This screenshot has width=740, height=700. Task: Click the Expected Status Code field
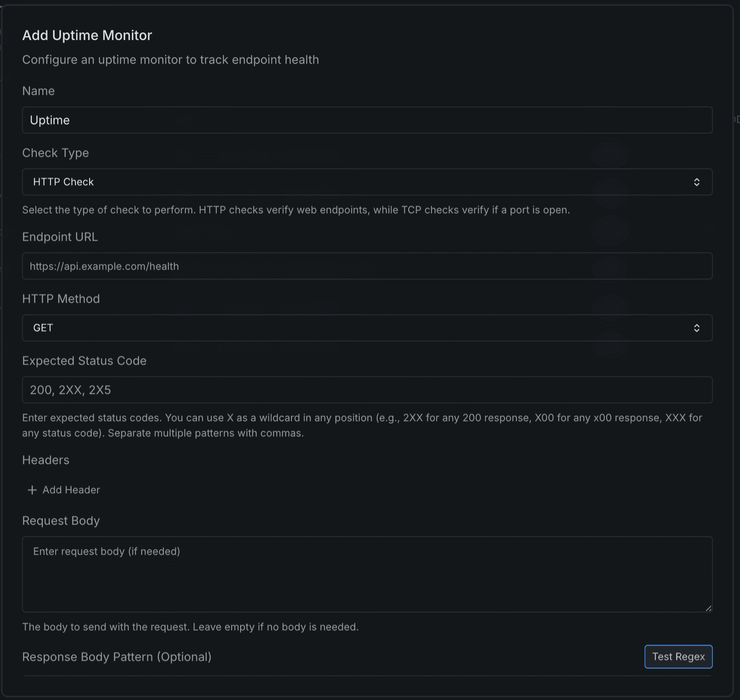pos(367,389)
